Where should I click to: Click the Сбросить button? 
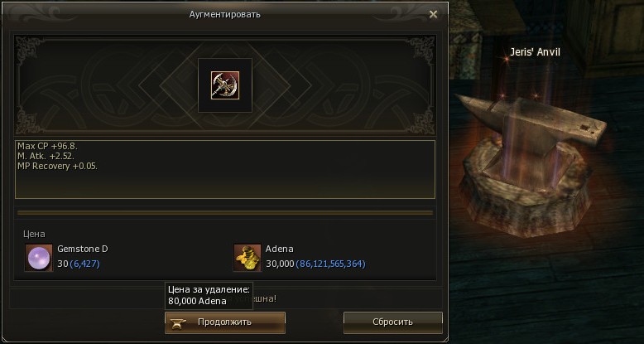click(393, 322)
